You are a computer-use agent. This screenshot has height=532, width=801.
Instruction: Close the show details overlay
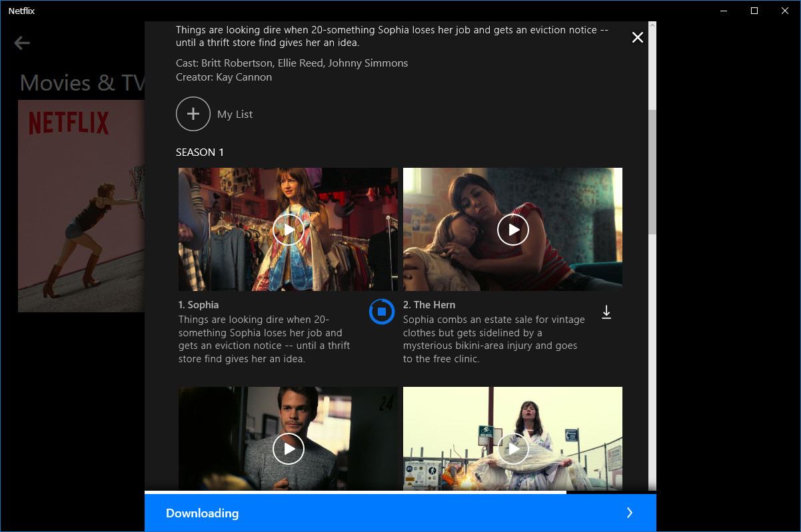click(x=638, y=37)
